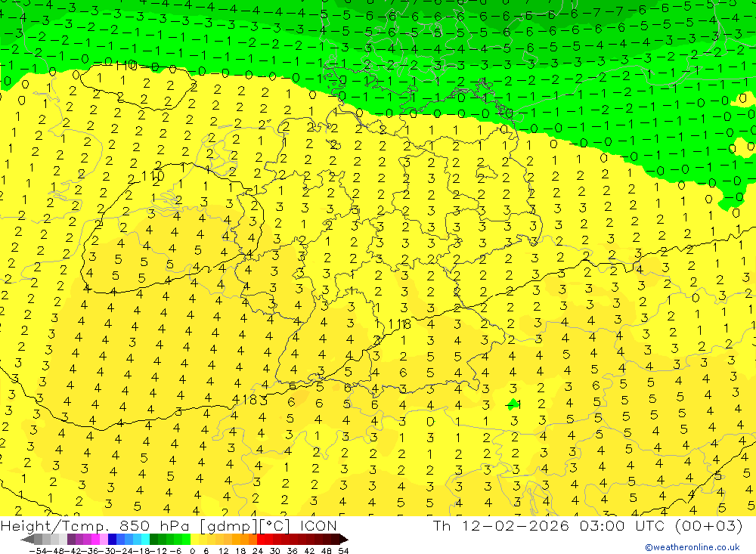Viewport: 756px width, 554px height.
Task: Click the 'Th 12-02-2026 03:00 UTC' timestamp
Action: [549, 526]
